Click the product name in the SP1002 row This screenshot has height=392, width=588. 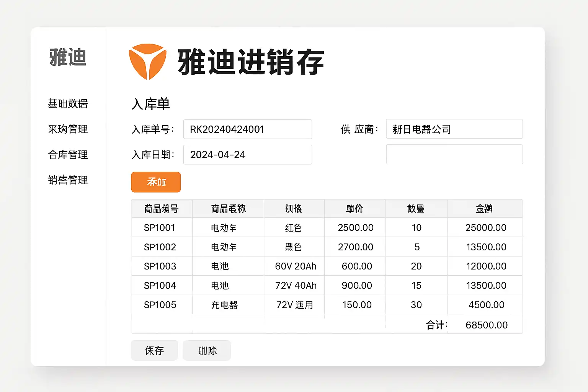[224, 247]
